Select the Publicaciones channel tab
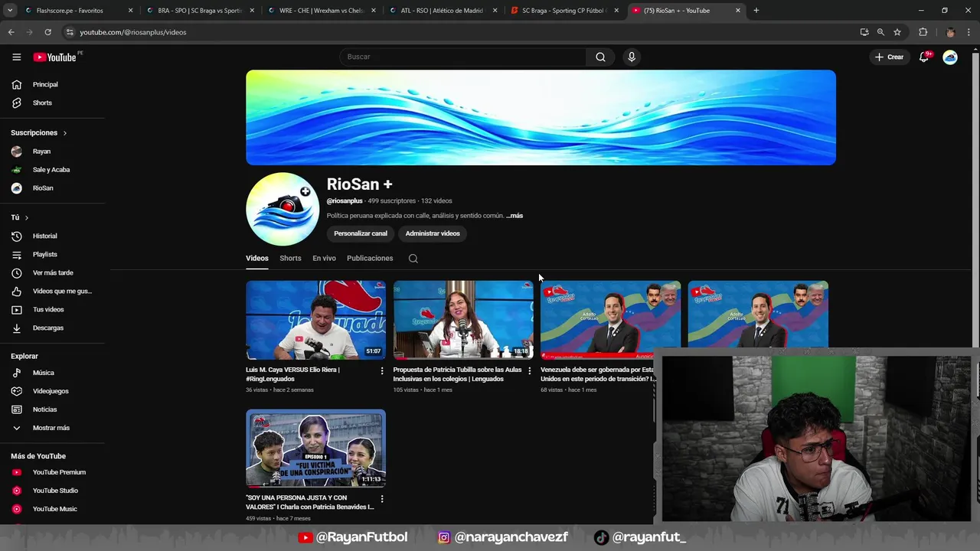This screenshot has height=551, width=980. pos(370,259)
